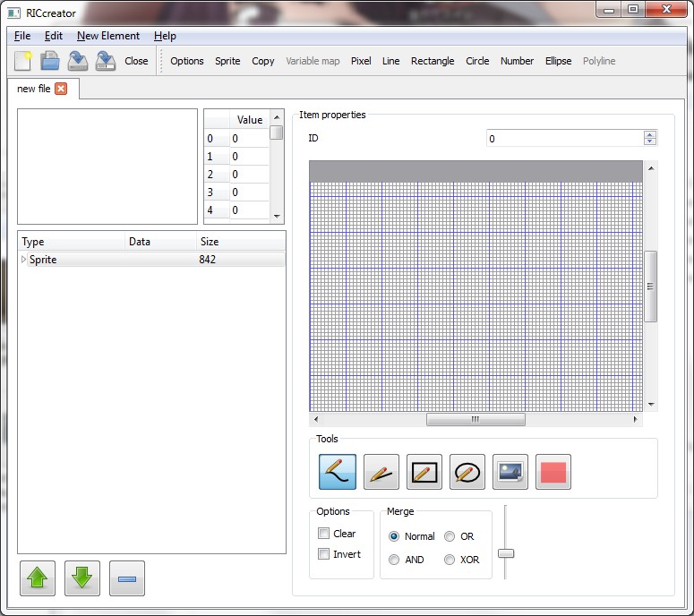
Task: Select the freehand pencil drawing tool
Action: tap(338, 472)
